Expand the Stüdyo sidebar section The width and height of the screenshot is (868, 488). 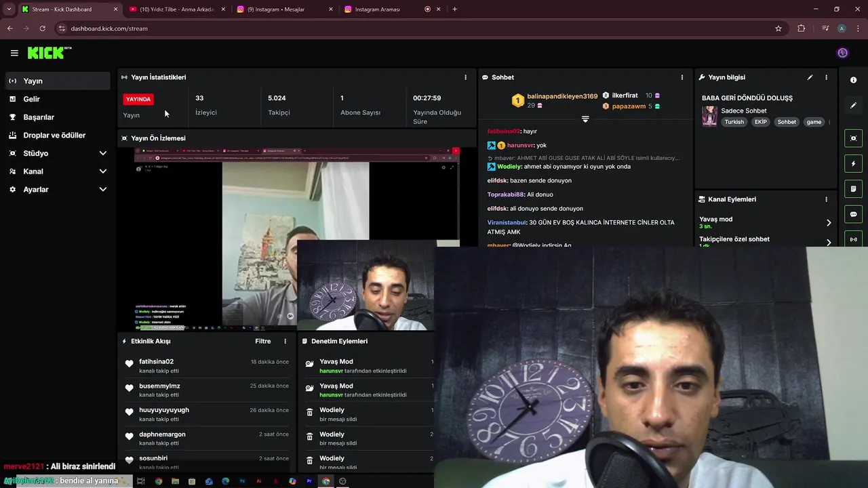tap(102, 153)
